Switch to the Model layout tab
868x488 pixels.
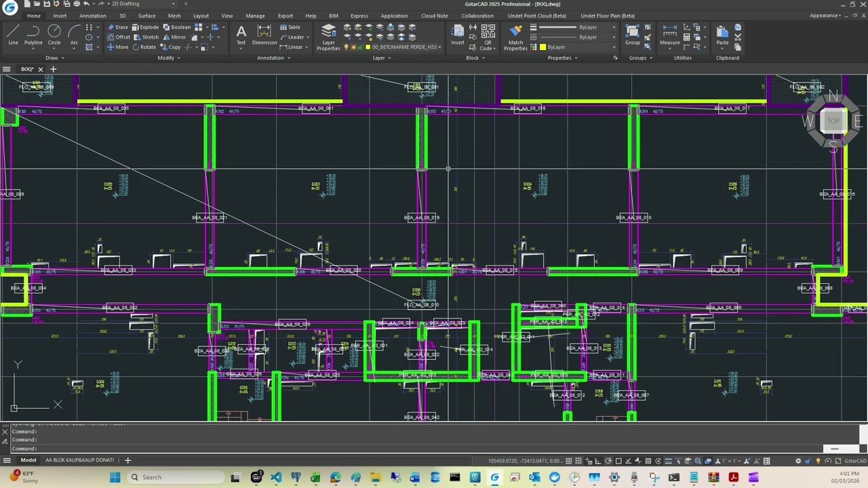coord(28,460)
